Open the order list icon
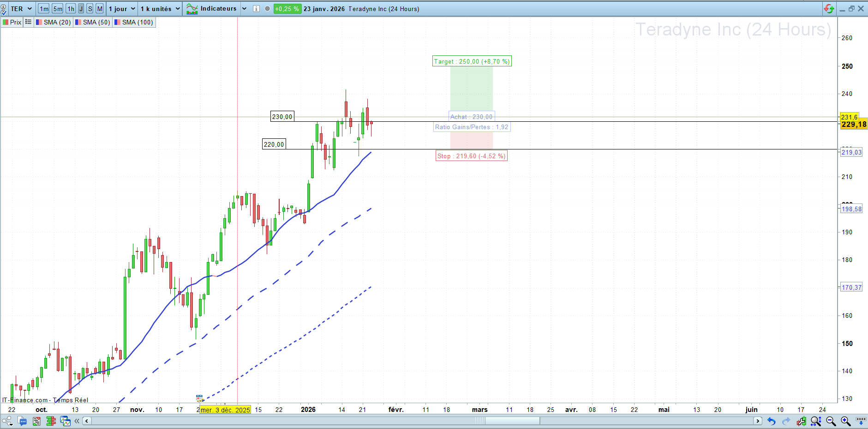The image size is (868, 429). (36, 421)
